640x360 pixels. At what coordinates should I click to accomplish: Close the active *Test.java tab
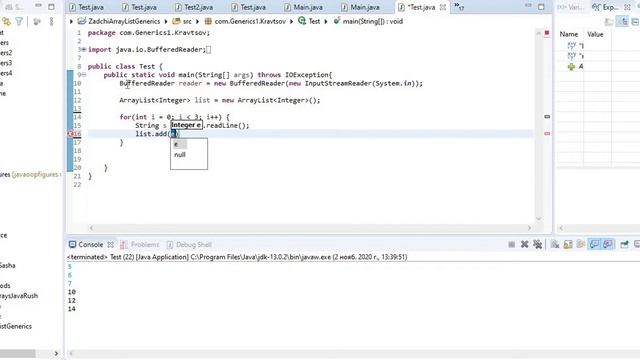click(x=443, y=7)
